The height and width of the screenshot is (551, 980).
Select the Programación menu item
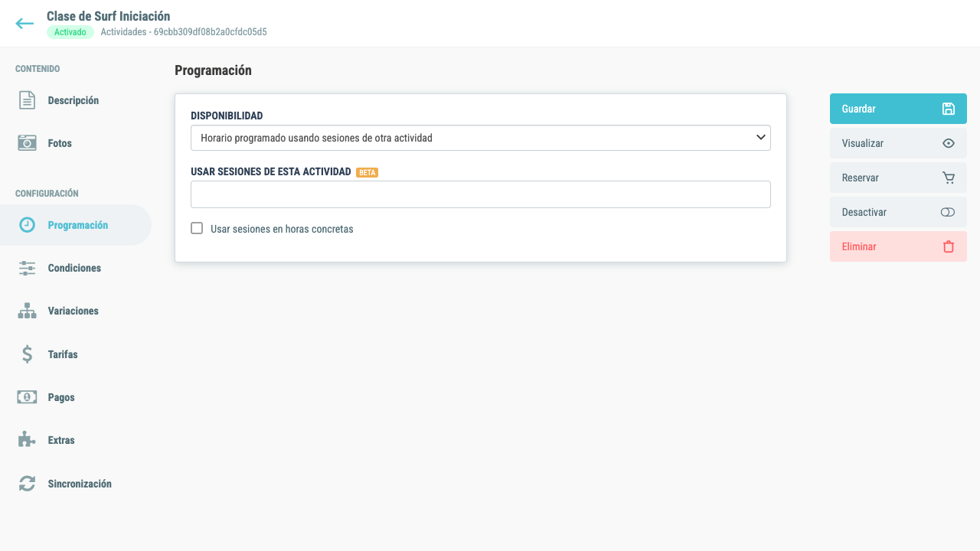pos(76,225)
